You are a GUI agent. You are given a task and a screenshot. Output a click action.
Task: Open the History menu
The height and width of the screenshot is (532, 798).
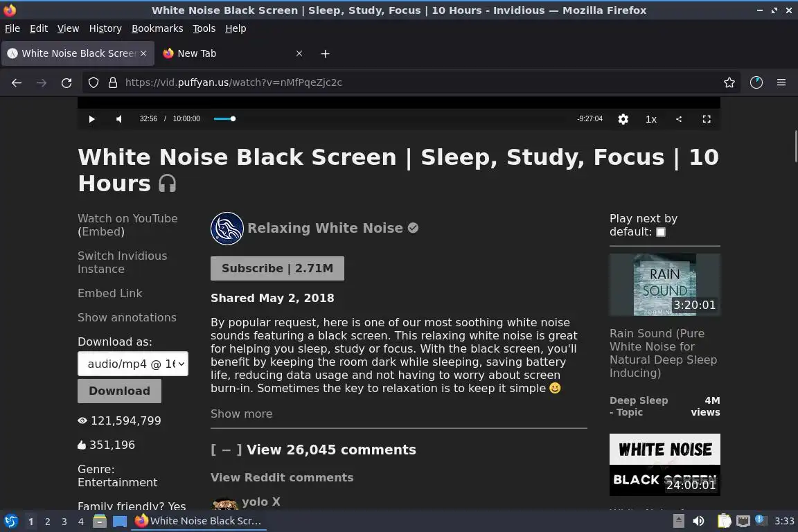pyautogui.click(x=105, y=28)
